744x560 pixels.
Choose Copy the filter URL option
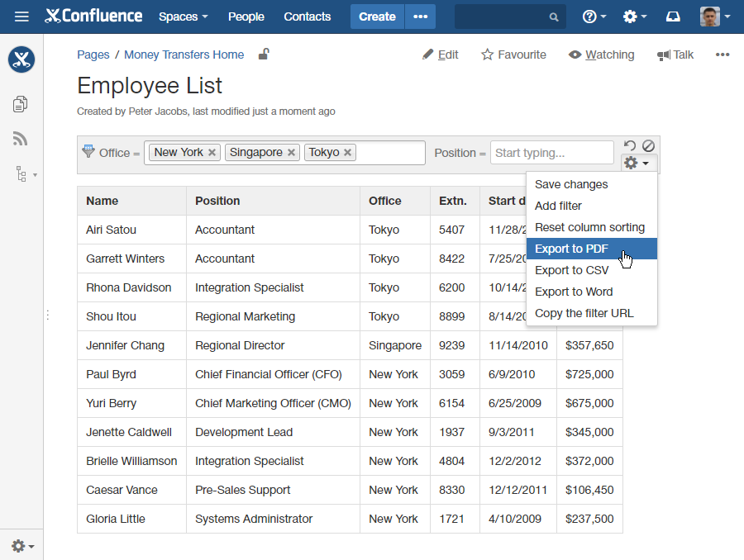coord(584,313)
